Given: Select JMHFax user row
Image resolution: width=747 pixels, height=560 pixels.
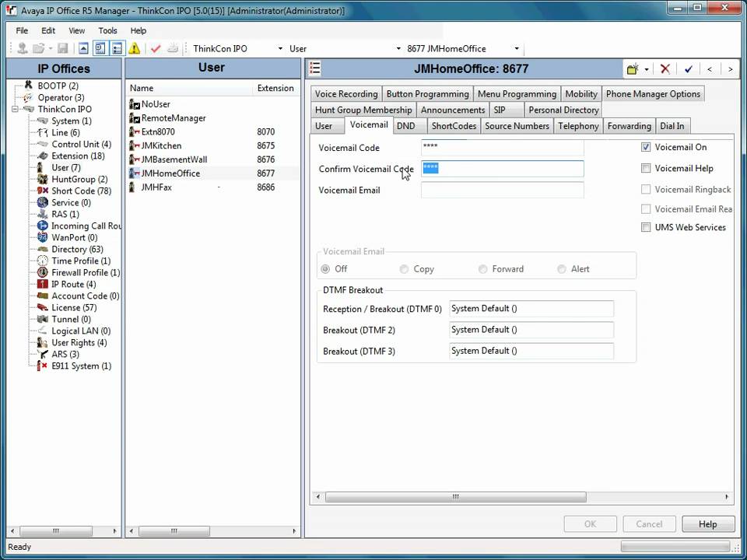Looking at the screenshot, I should tap(212, 187).
